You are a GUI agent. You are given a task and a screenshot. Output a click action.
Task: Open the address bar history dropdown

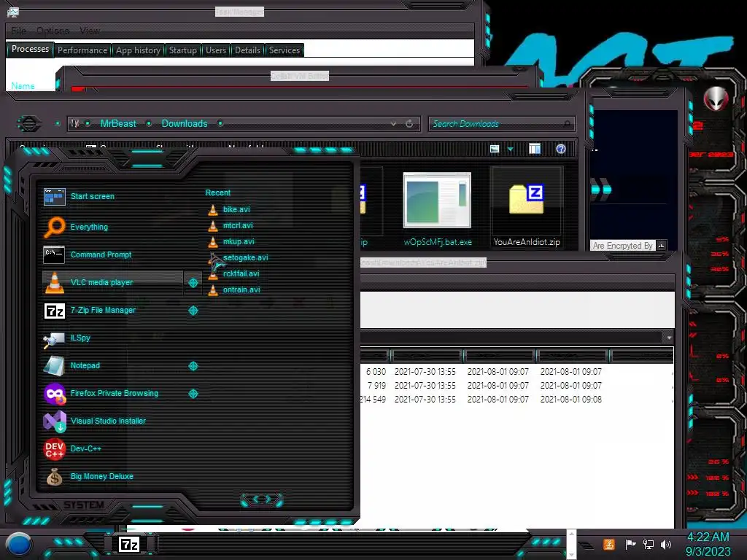pyautogui.click(x=393, y=124)
